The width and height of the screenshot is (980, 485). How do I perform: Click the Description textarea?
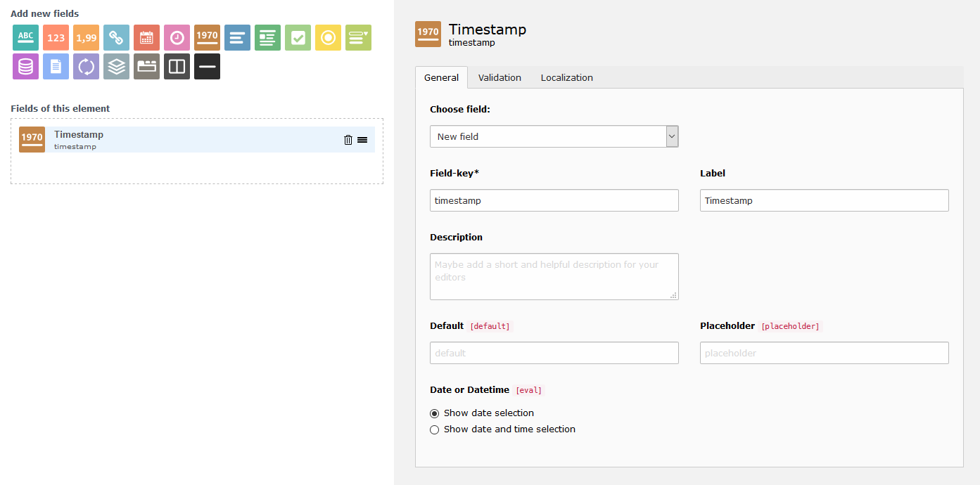coord(554,277)
